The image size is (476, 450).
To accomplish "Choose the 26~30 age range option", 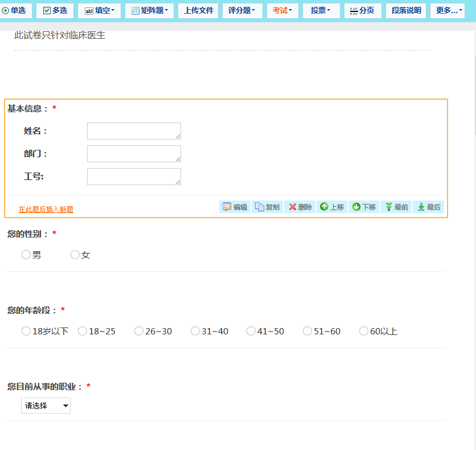I will pos(138,330).
